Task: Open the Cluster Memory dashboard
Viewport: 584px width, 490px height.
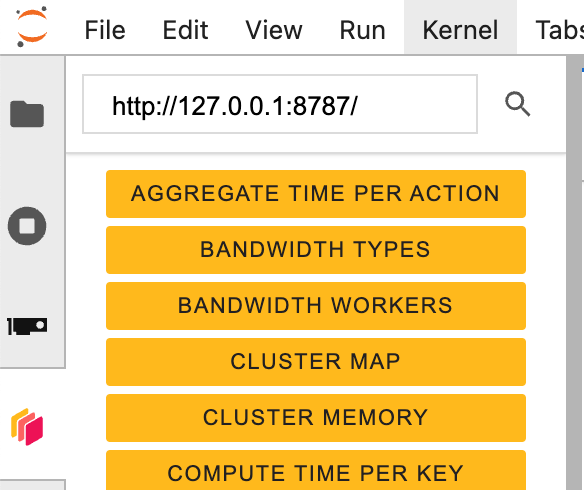Action: [x=316, y=418]
